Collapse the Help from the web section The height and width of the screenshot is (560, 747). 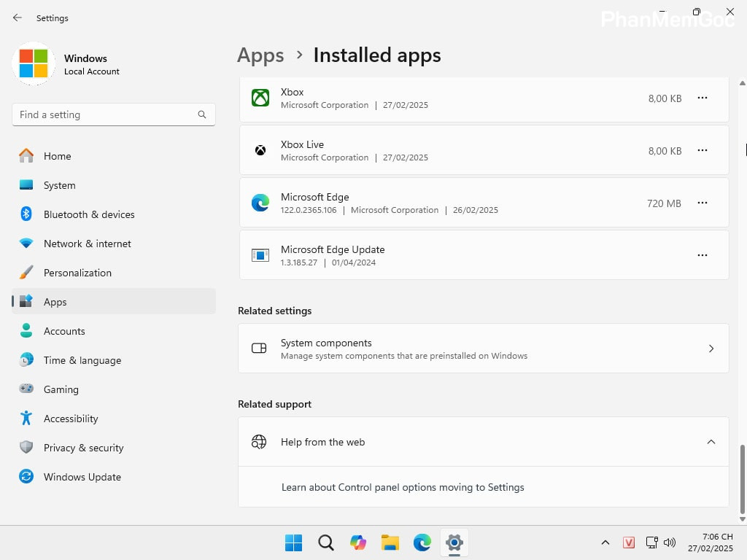point(711,442)
